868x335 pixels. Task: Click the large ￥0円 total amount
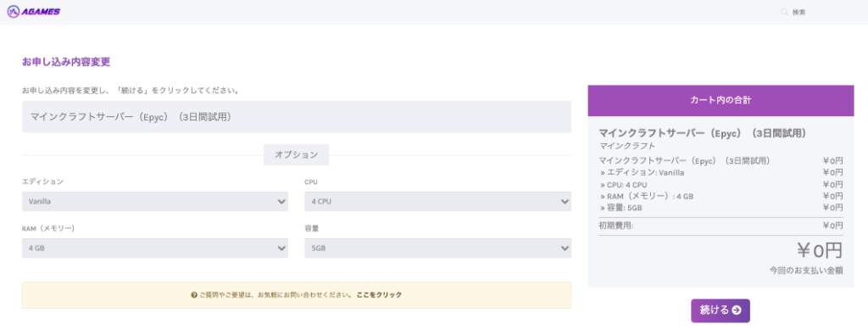pos(820,251)
